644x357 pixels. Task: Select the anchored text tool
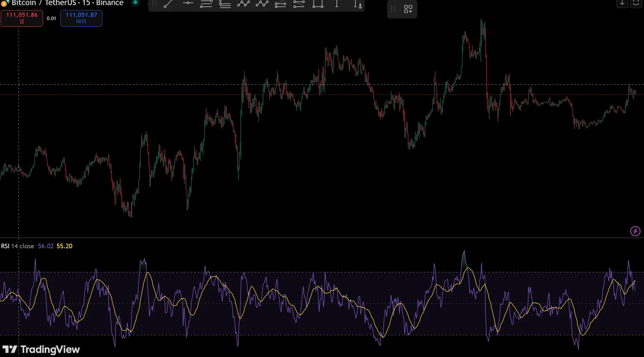click(x=358, y=4)
